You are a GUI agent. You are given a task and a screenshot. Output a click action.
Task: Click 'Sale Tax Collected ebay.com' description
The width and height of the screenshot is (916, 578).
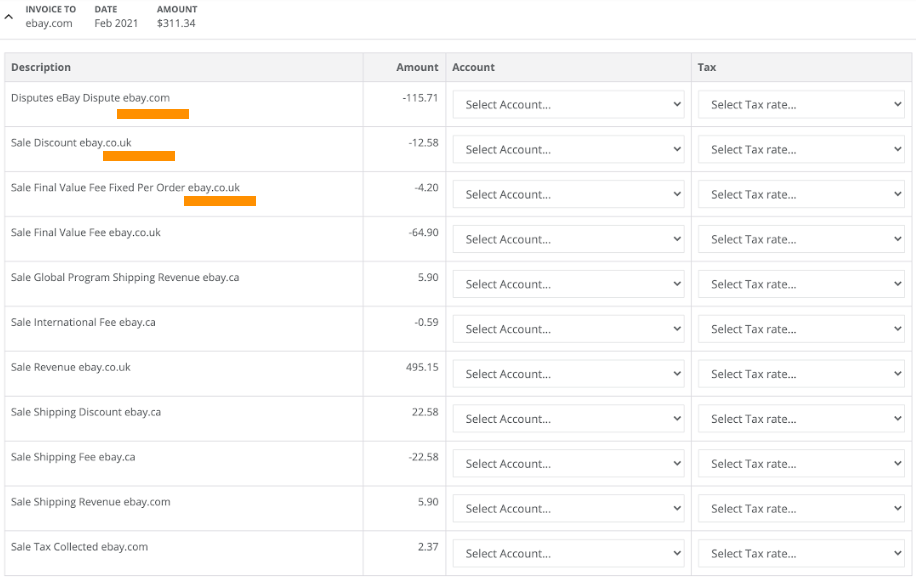click(x=79, y=547)
